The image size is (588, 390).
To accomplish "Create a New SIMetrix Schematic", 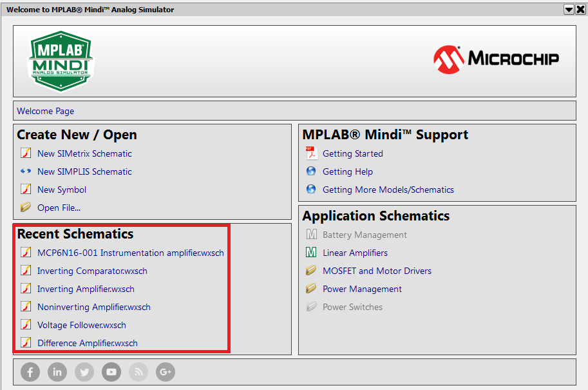I will (84, 153).
